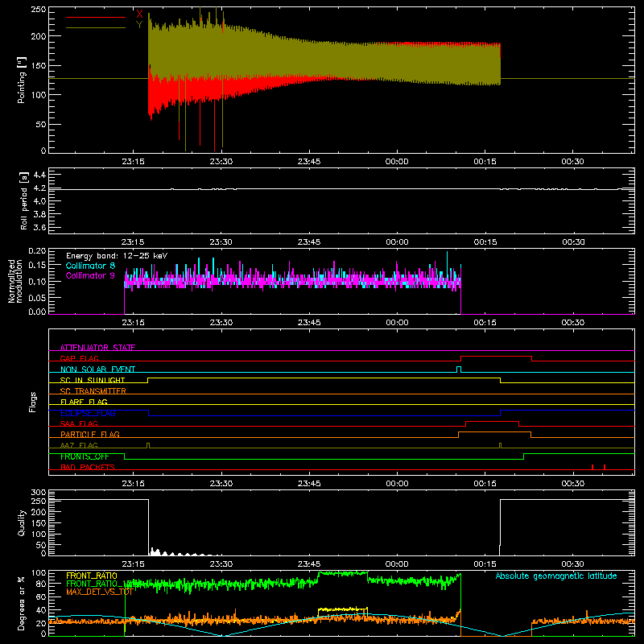This screenshot has width=644, height=644.
Task: Click the raised GAP_FLAG step segment
Action: pyautogui.click(x=496, y=357)
